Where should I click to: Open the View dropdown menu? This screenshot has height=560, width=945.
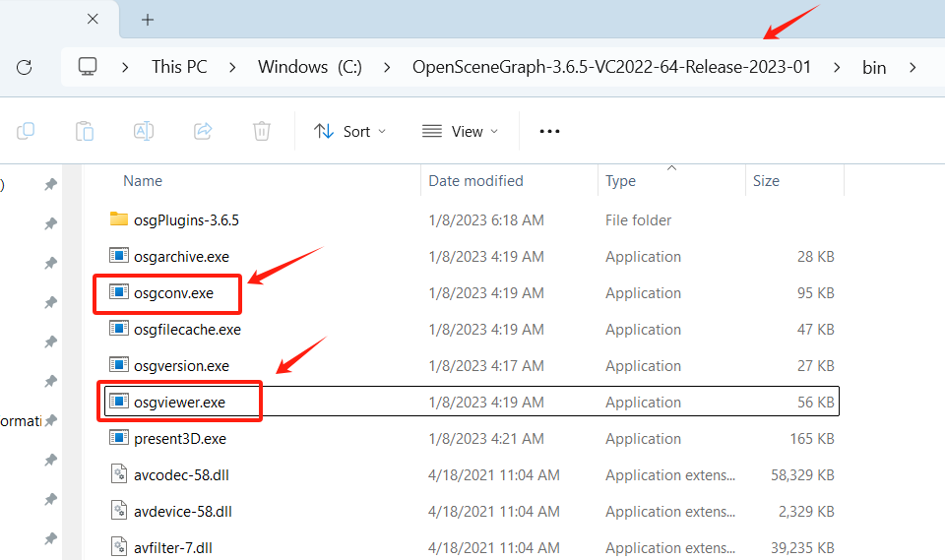460,132
